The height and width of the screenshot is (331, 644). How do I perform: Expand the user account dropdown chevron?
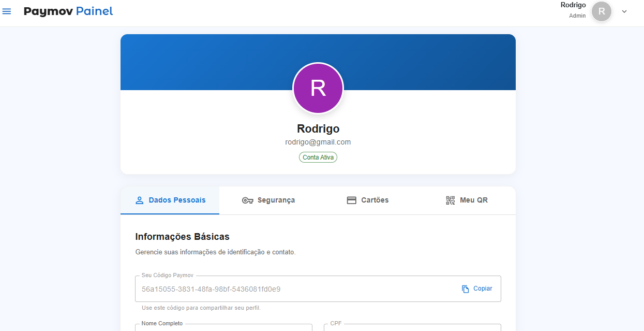tap(624, 11)
